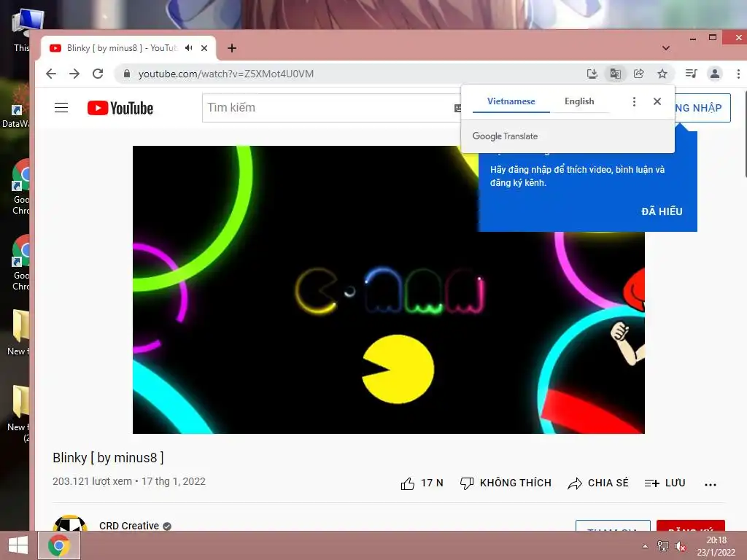Click the install app icon in the address bar

(x=592, y=74)
